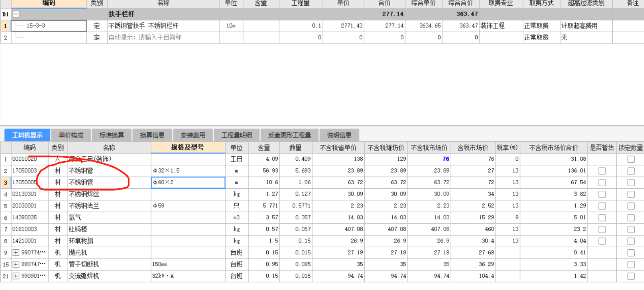Viewport: 644px width, 290px height.
Task: Tick 是否暂估 for 不锈钢管 φ60×2 row
Action: [602, 183]
